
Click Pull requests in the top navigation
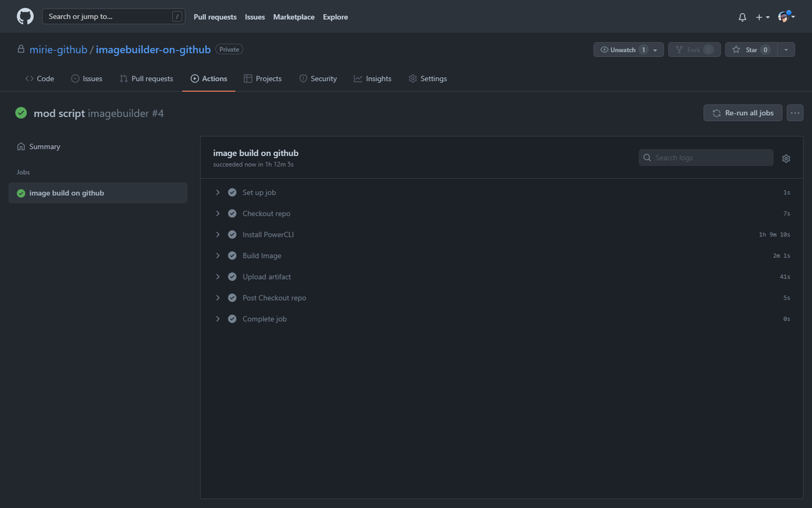click(x=215, y=17)
